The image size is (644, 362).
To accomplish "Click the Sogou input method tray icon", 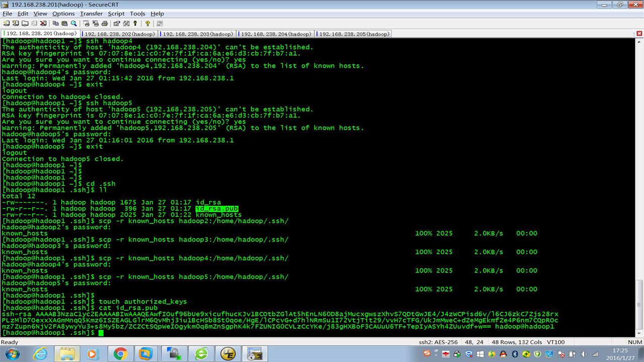I will click(x=427, y=353).
